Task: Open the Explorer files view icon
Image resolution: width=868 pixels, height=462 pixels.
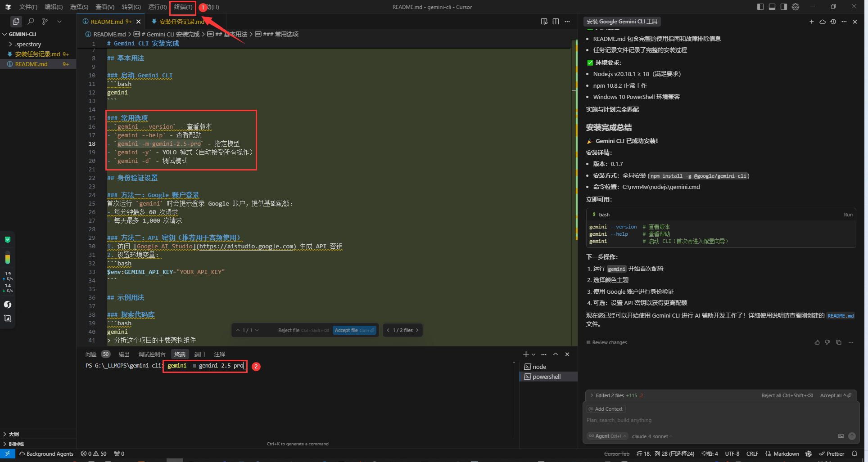Action: 16,21
